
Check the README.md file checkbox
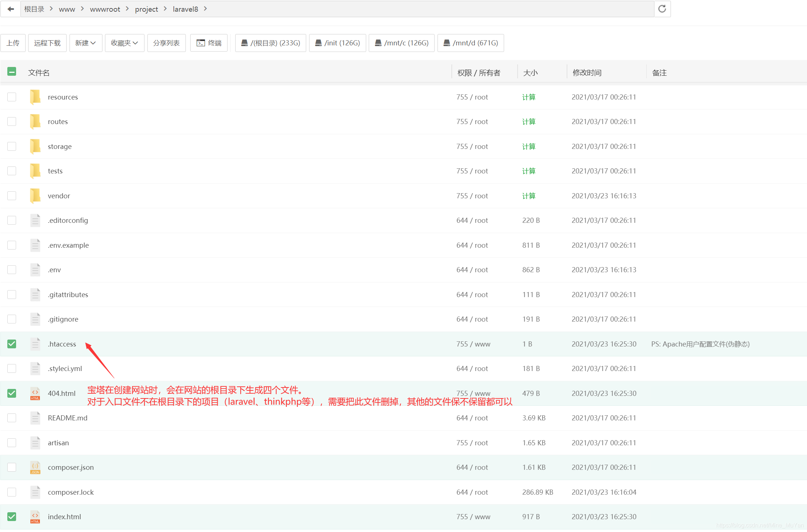click(x=12, y=418)
